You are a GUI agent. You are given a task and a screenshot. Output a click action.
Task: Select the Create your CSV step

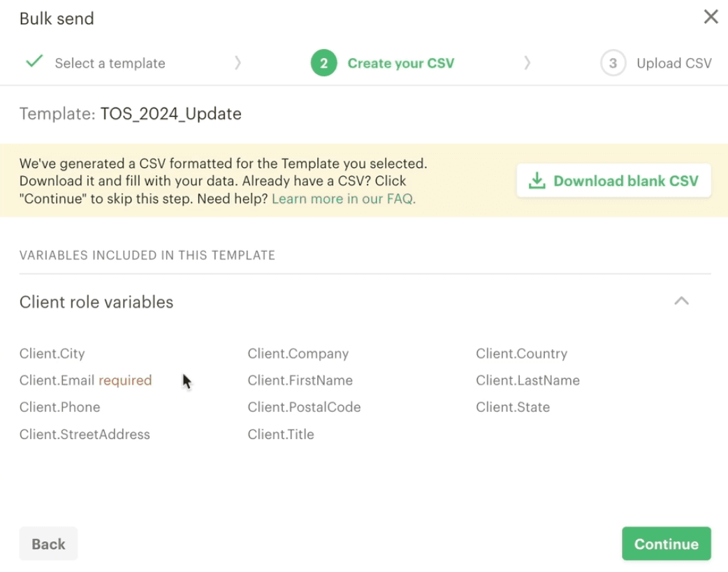[x=400, y=63]
